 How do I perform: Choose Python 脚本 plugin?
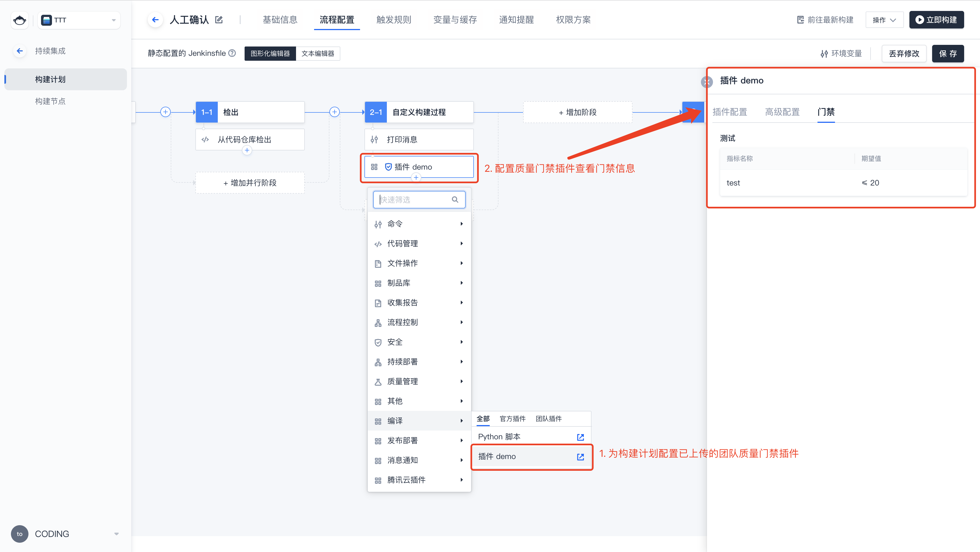tap(532, 437)
